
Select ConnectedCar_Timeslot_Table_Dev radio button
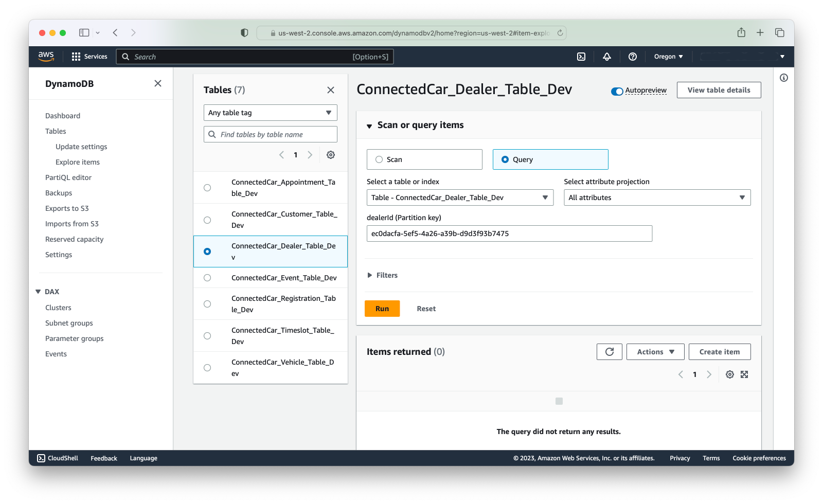click(x=207, y=336)
